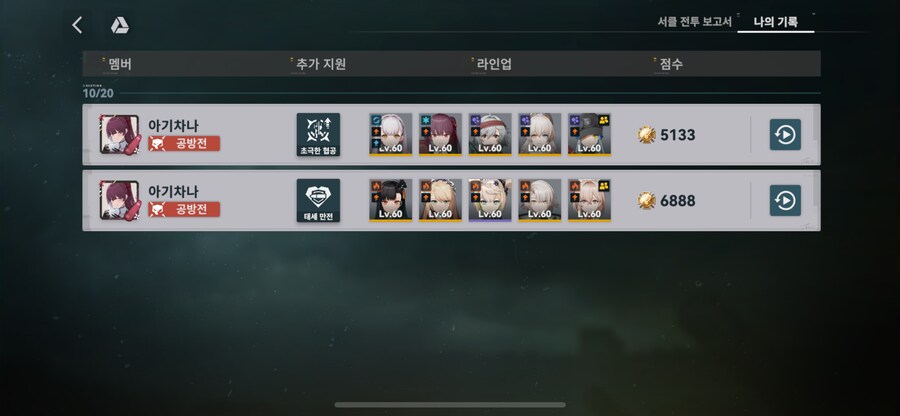Open the triangle home logo icon
Image resolution: width=900 pixels, height=416 pixels.
(119, 25)
